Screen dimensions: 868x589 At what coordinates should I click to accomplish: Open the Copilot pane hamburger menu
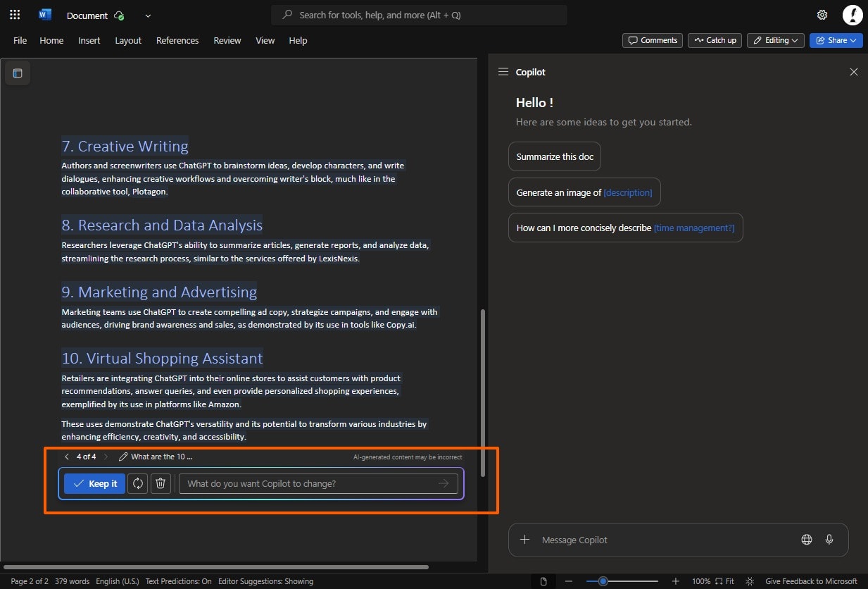pyautogui.click(x=503, y=72)
